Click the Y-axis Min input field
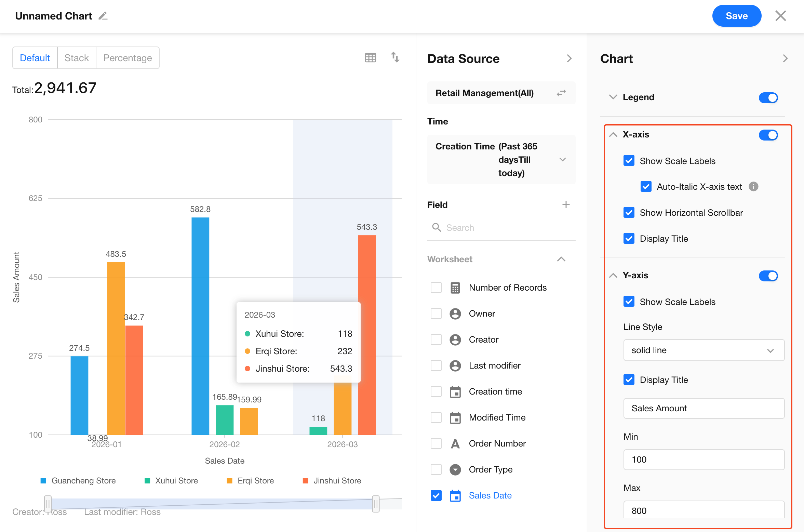804x532 pixels. pyautogui.click(x=703, y=460)
